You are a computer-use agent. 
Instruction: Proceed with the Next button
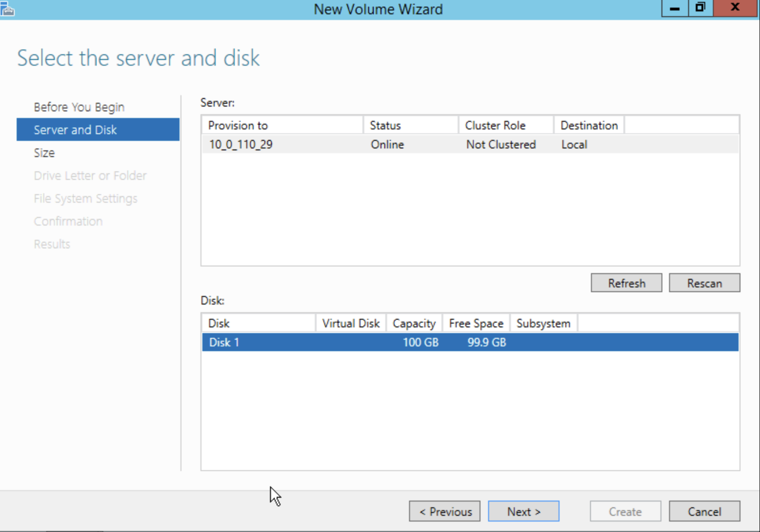[523, 512]
